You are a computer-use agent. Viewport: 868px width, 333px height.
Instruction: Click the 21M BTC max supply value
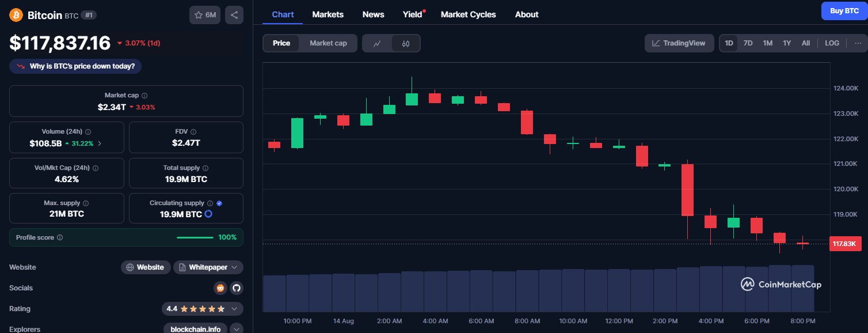pyautogui.click(x=66, y=214)
